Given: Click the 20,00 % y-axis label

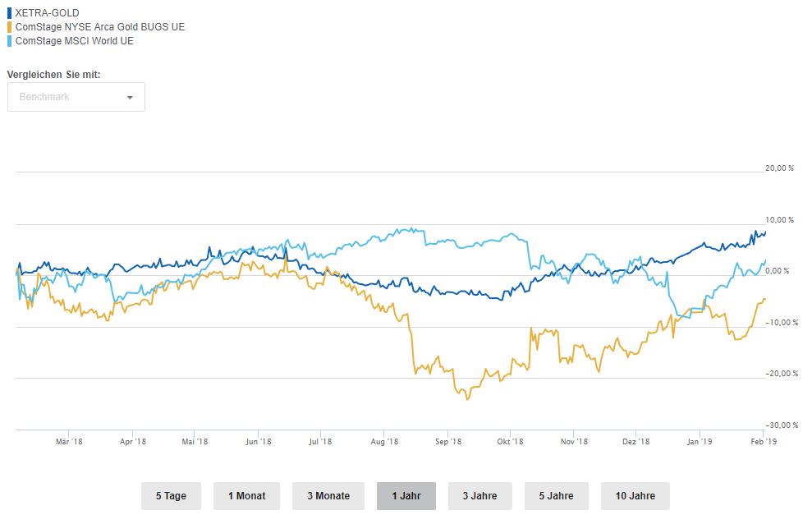Looking at the screenshot, I should pyautogui.click(x=779, y=168).
